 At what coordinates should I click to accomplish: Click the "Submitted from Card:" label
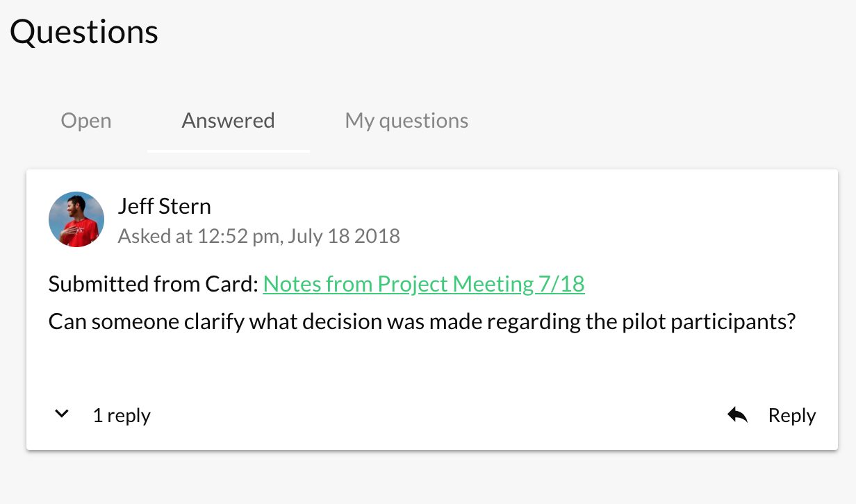[x=154, y=284]
